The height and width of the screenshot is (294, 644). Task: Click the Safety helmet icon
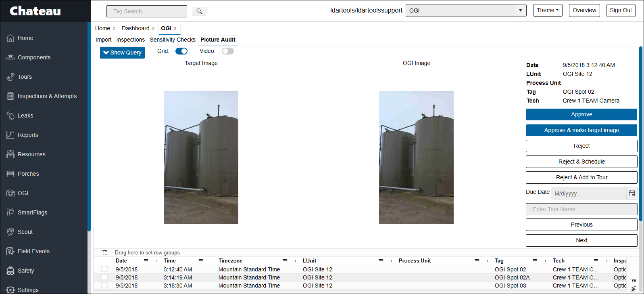(10, 271)
